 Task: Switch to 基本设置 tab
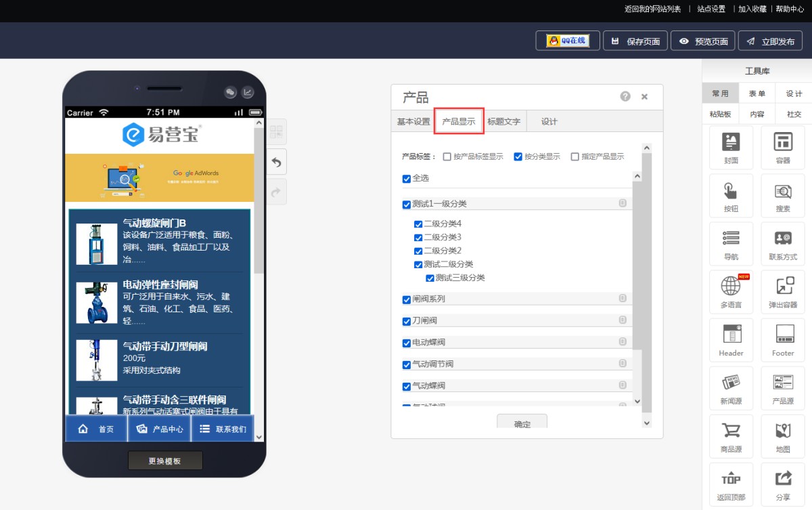click(413, 122)
